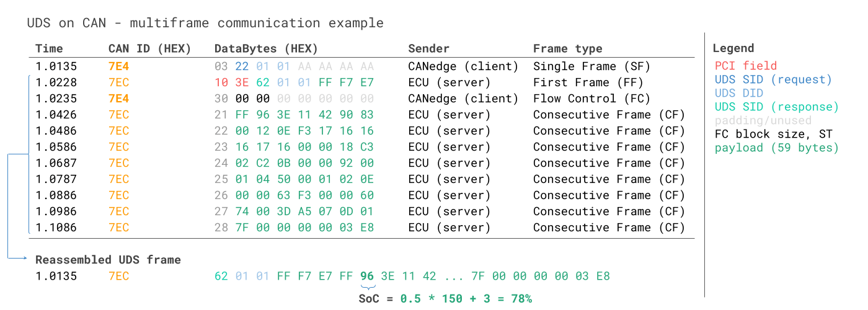Click the DataBytes (HEX) column header
868x310 pixels.
coord(266,48)
